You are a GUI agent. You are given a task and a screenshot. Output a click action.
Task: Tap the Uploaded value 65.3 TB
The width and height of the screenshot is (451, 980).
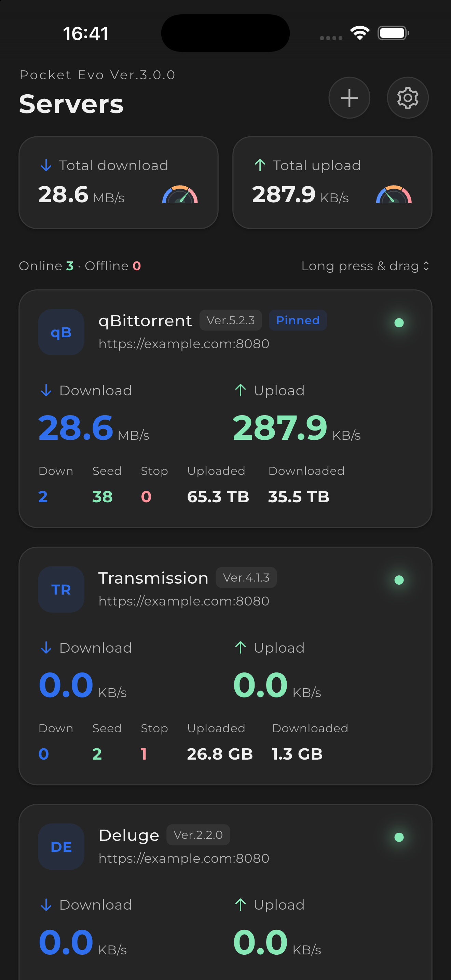[218, 496]
